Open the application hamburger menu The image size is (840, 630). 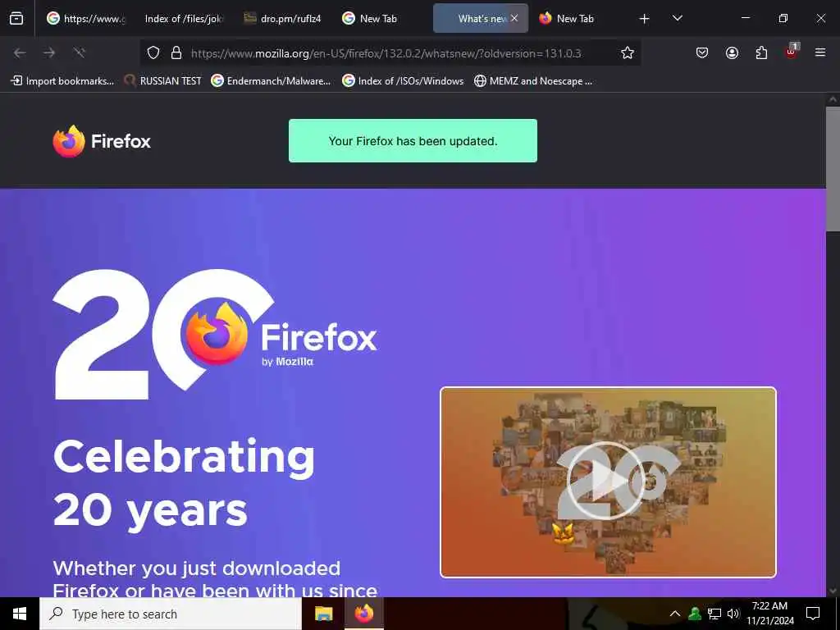(x=820, y=52)
